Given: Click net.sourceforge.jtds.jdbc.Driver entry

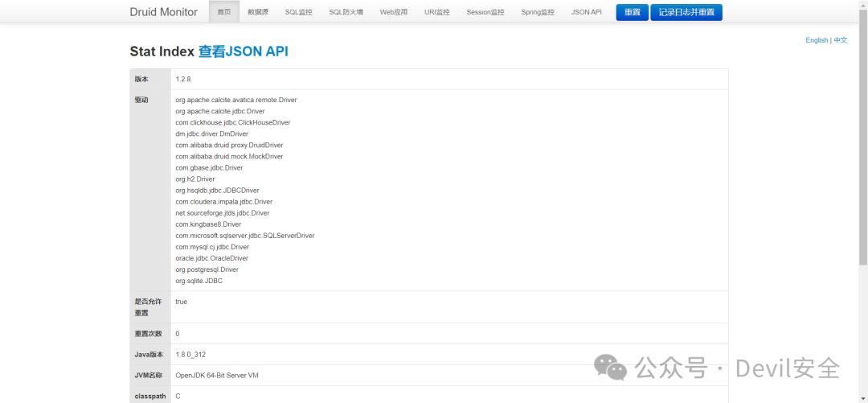Looking at the screenshot, I should tap(223, 213).
